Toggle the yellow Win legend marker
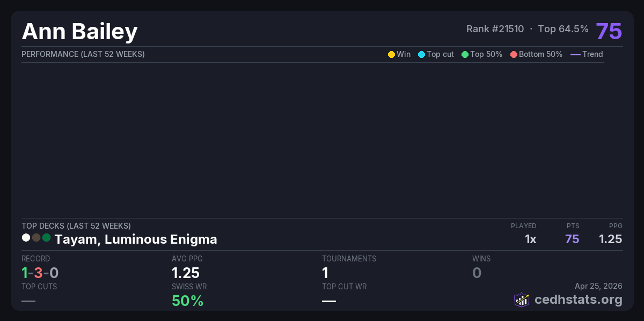The height and width of the screenshot is (321, 644). click(391, 54)
